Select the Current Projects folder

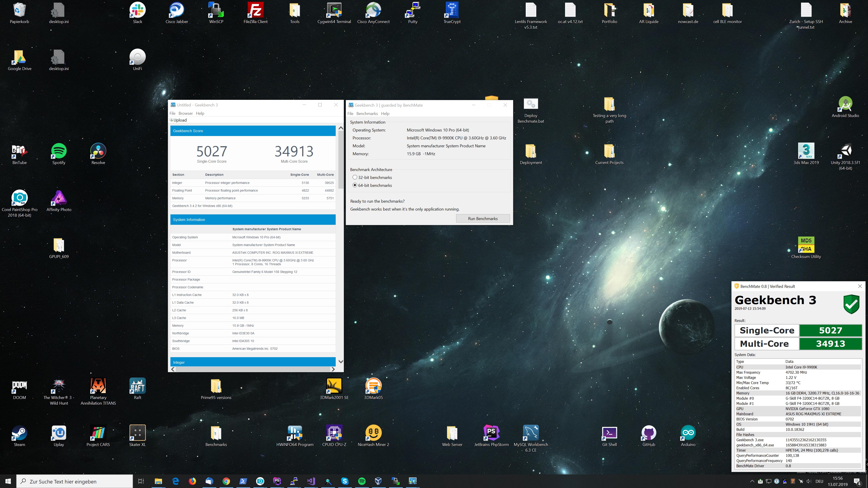pos(609,154)
